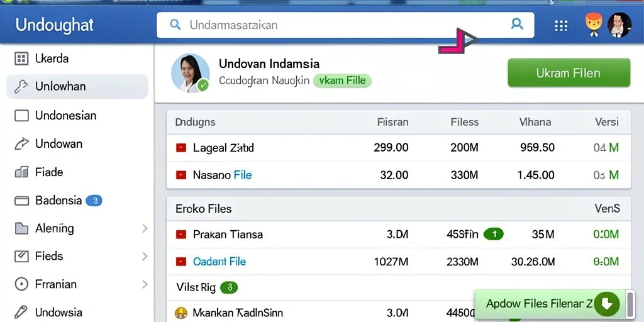Select the Prakan Tiansa row name
Screen dimensions: 644x322
(228, 235)
